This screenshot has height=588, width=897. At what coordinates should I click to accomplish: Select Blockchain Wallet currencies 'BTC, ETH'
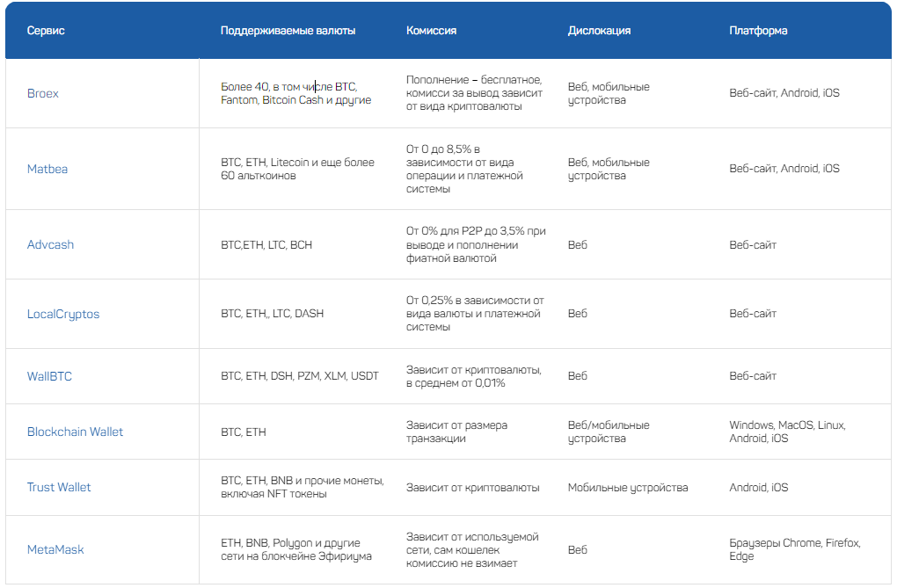pyautogui.click(x=243, y=432)
